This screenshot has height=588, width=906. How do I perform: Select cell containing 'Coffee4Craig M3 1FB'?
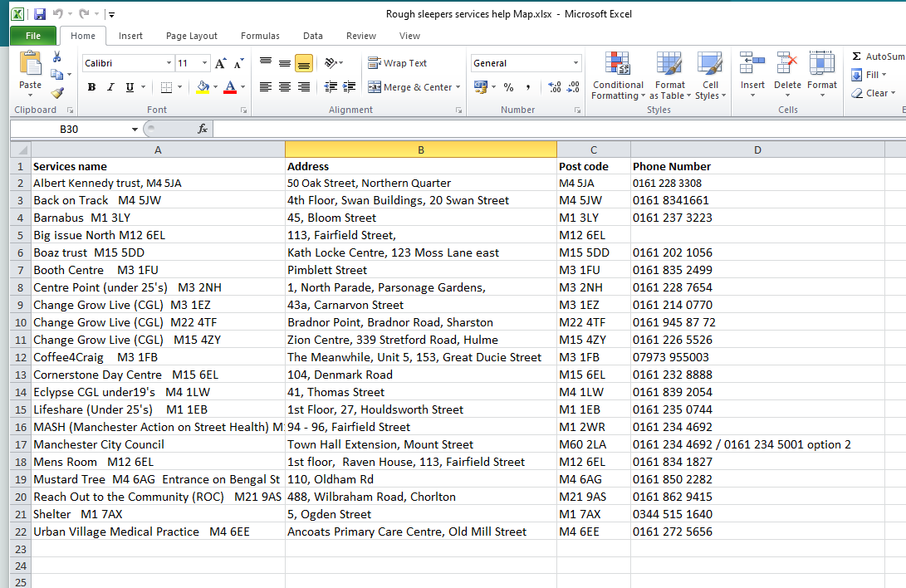158,358
